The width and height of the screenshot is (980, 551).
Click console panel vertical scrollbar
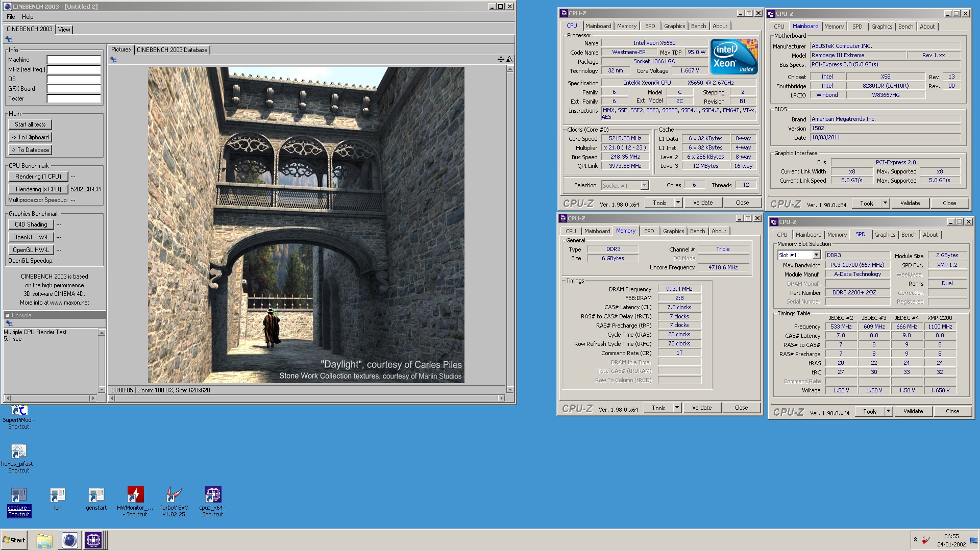(x=102, y=361)
